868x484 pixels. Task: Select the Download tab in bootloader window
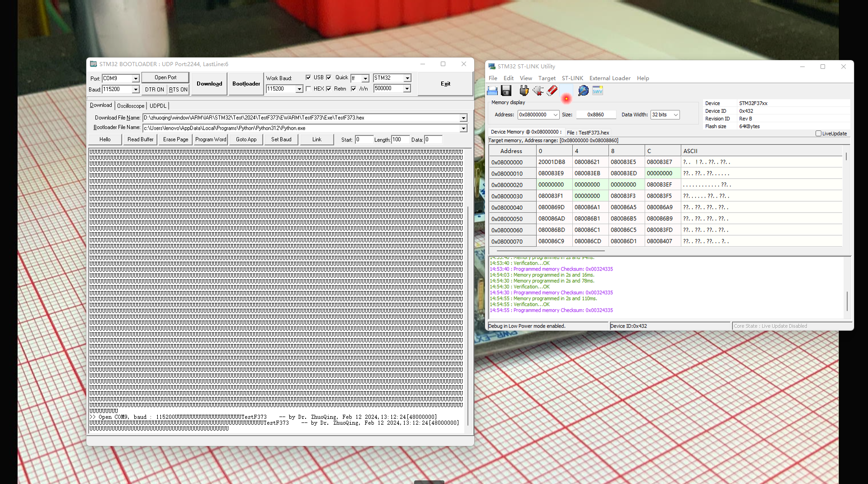101,105
